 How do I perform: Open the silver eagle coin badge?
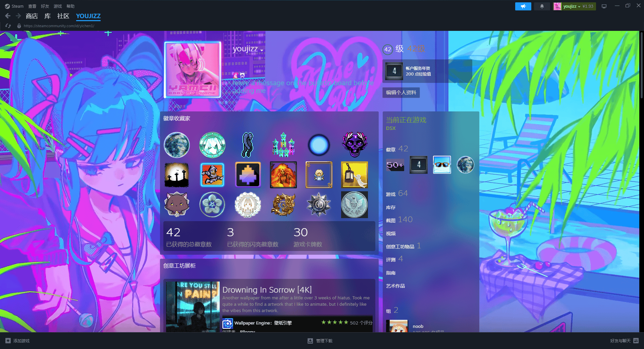pyautogui.click(x=355, y=205)
